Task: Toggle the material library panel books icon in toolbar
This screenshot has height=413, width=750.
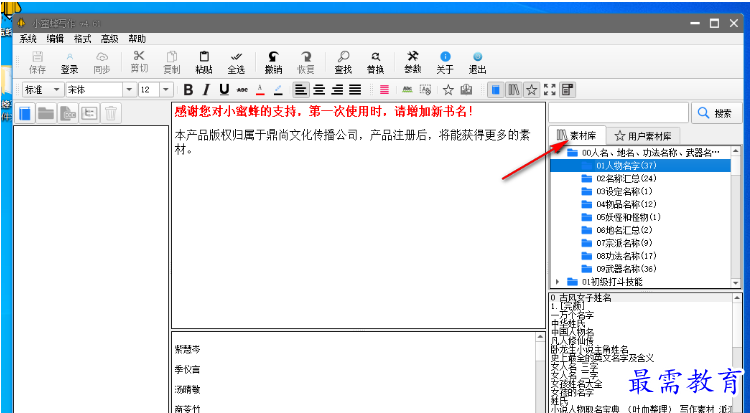Action: pos(514,89)
